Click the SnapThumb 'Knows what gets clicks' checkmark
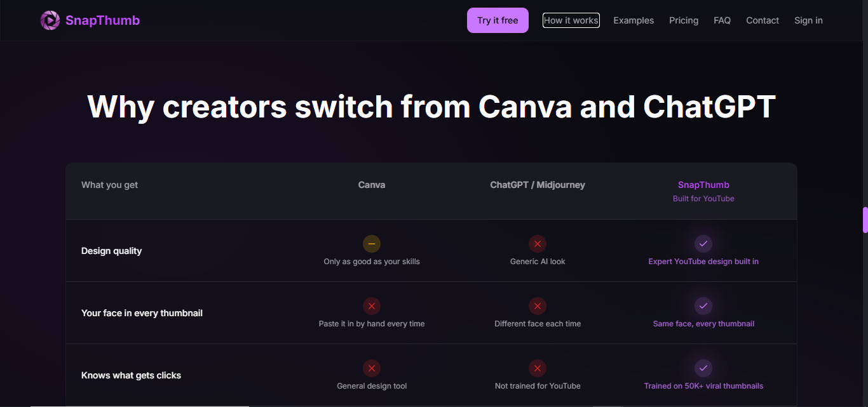Screen dimensions: 868x407 point(703,368)
